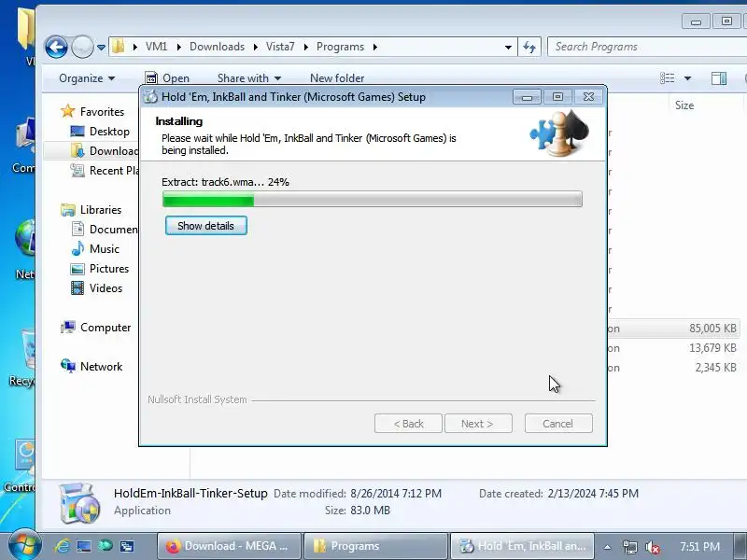The height and width of the screenshot is (560, 747).
Task: Click the chess pawn installer logo
Action: (x=559, y=133)
